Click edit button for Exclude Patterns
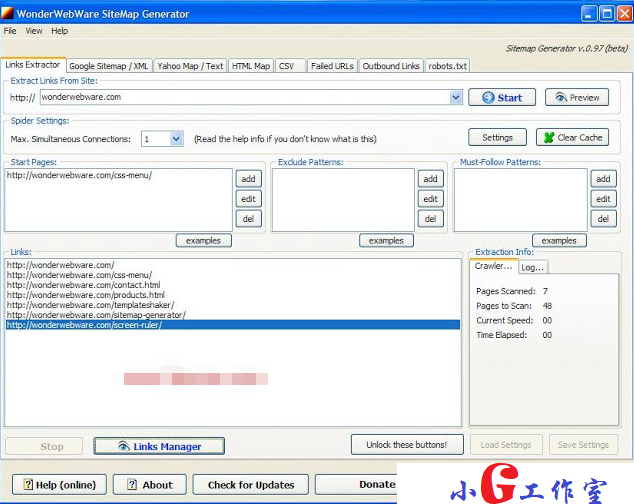 click(x=430, y=199)
